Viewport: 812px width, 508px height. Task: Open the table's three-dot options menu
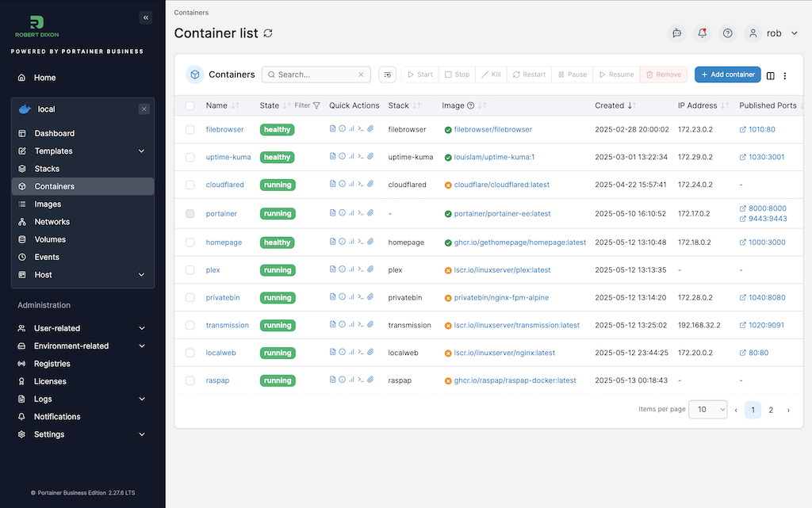click(x=785, y=75)
